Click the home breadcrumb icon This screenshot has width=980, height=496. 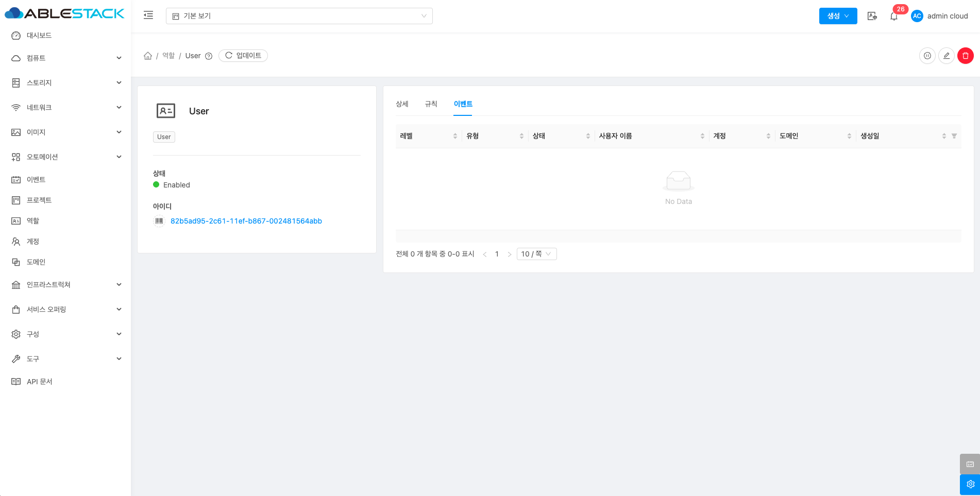point(148,56)
